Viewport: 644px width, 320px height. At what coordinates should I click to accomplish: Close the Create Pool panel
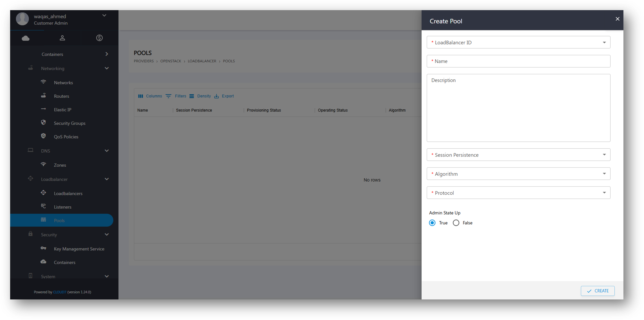point(617,19)
